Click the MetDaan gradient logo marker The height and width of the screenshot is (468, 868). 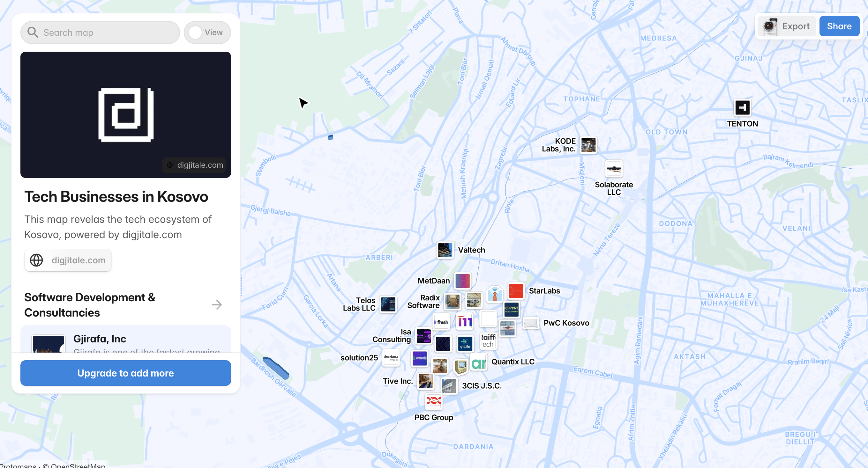462,281
